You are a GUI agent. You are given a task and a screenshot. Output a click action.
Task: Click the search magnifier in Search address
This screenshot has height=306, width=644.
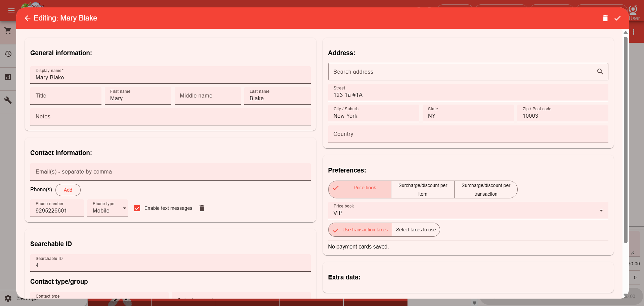pyautogui.click(x=600, y=72)
